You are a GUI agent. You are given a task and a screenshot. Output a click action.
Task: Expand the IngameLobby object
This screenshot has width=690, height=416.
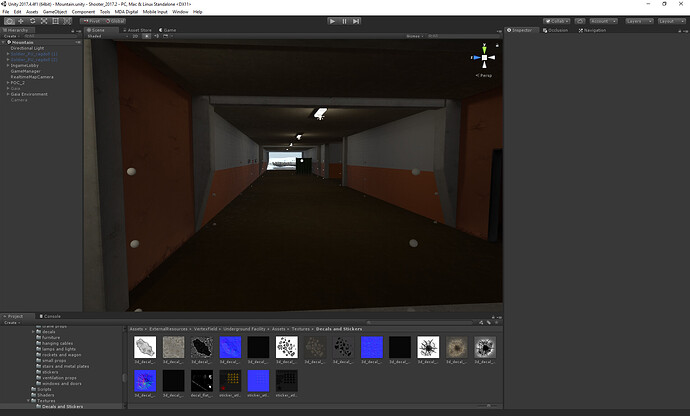click(x=8, y=65)
